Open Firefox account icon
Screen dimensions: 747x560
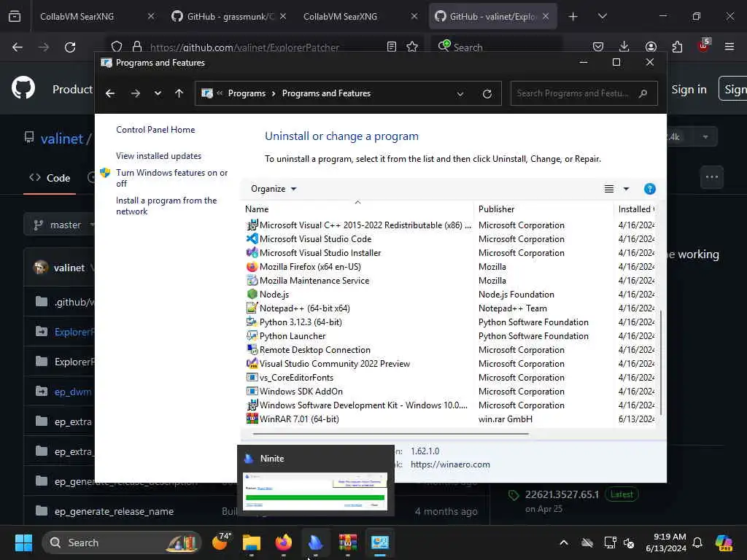click(x=651, y=47)
